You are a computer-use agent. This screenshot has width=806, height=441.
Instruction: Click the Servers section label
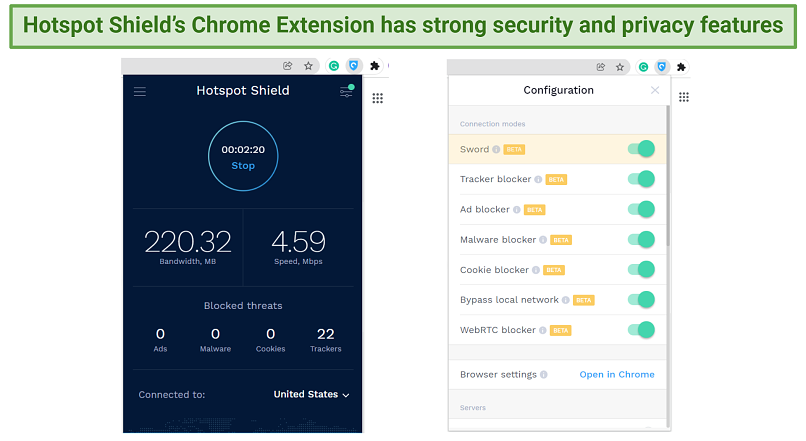(473, 408)
